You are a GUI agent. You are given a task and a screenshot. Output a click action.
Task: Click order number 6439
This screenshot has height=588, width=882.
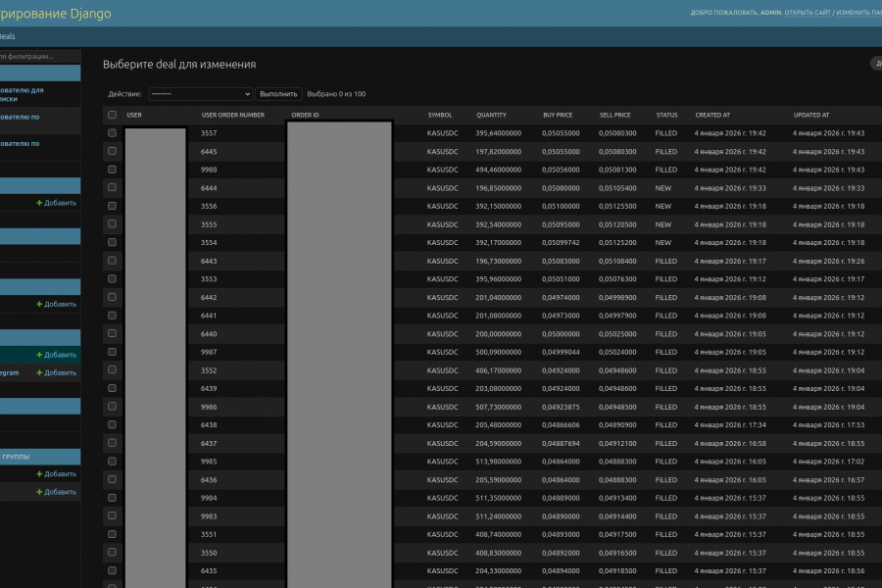coord(209,388)
